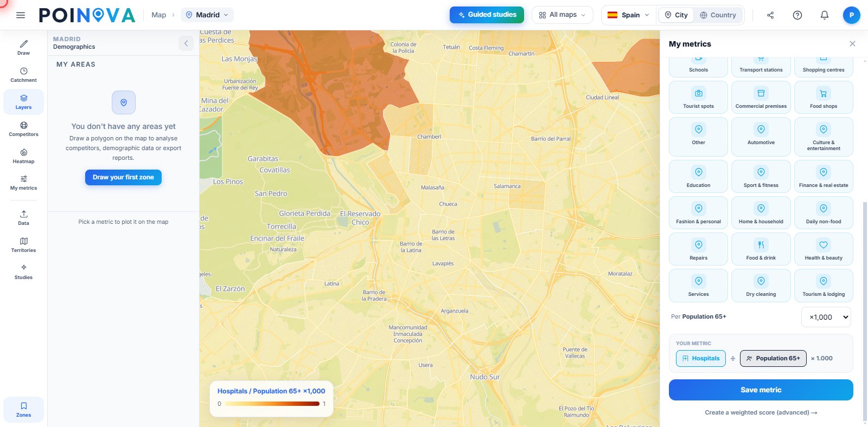868x427 pixels.
Task: Open the Studies section
Action: click(23, 272)
